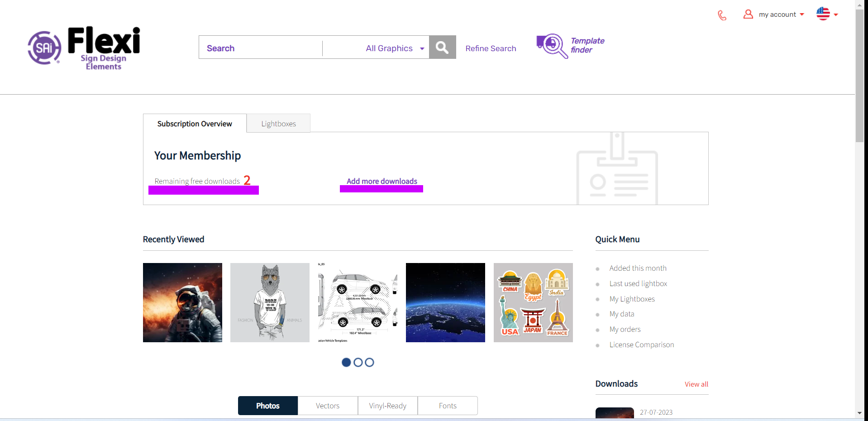The image size is (868, 421).
Task: Open the Template finder
Action: click(x=569, y=46)
